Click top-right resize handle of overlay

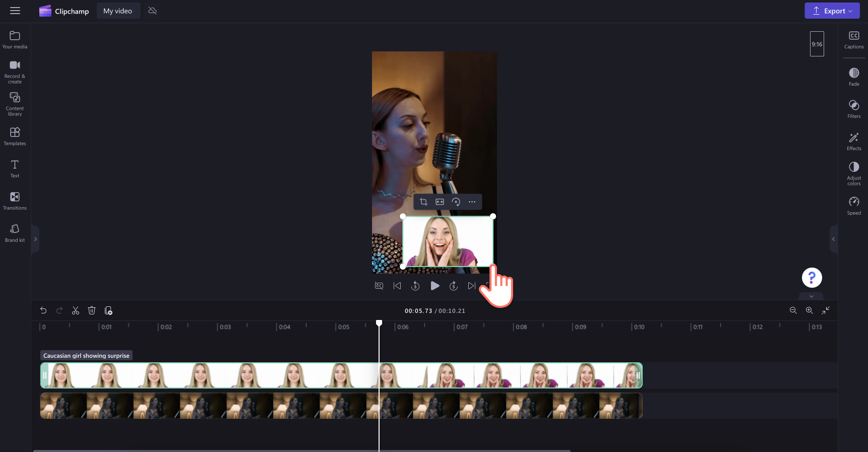click(x=493, y=216)
